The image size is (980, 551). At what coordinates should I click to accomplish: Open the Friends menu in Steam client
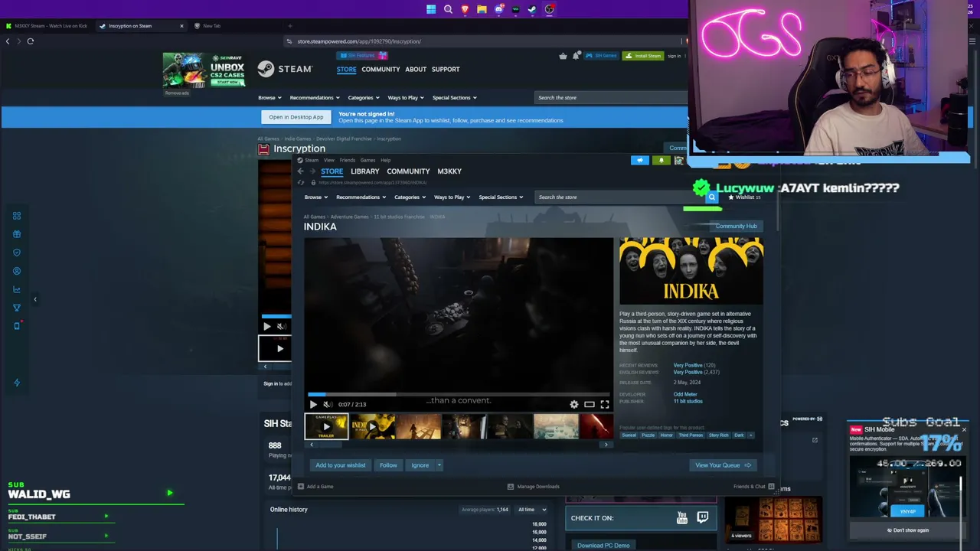(347, 160)
